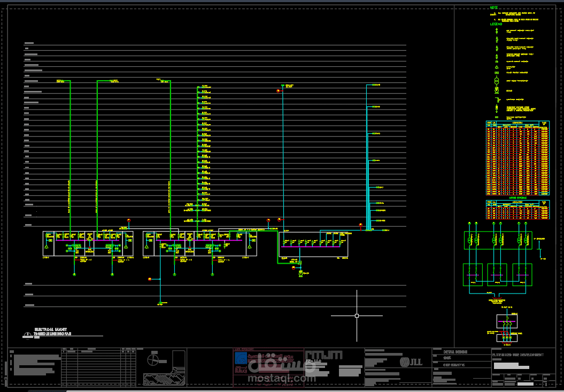Pick the red marker at the top of the cyan riser
This screenshot has height=392, width=564.
point(278,91)
